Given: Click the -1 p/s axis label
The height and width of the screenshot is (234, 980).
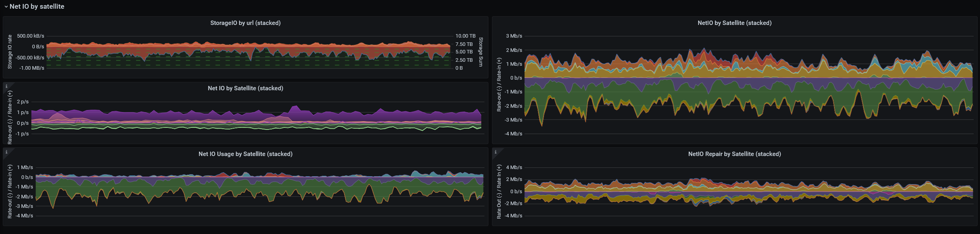Looking at the screenshot, I should 22,134.
